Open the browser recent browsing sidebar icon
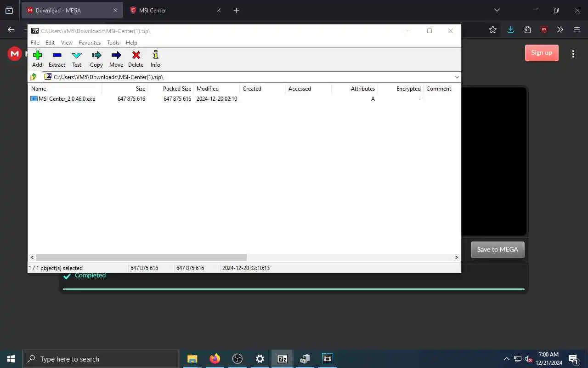 (x=9, y=10)
